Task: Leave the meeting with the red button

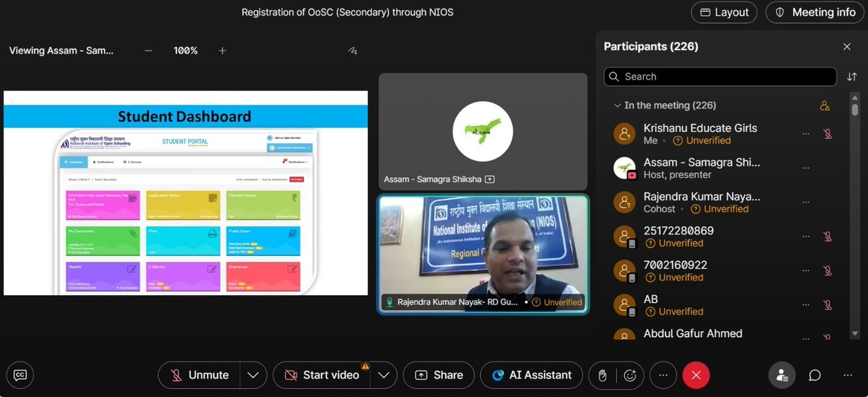Action: (x=697, y=375)
